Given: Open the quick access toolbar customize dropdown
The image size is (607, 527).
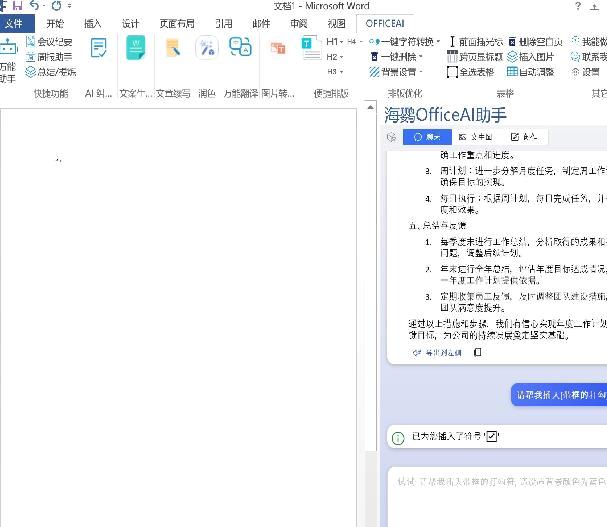Looking at the screenshot, I should [x=69, y=5].
